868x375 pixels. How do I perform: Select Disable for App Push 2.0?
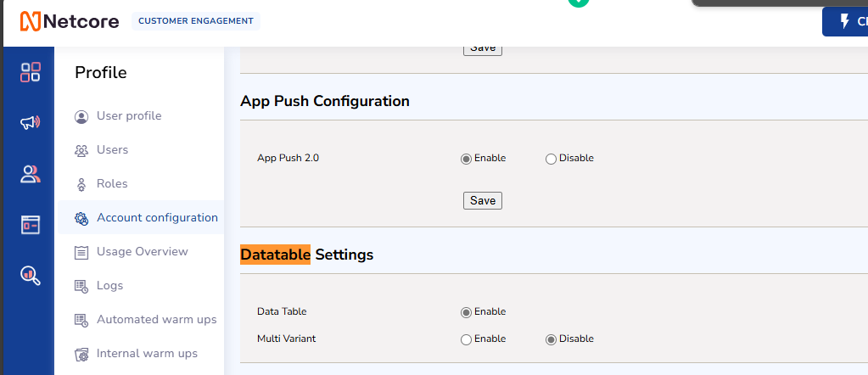tap(551, 159)
